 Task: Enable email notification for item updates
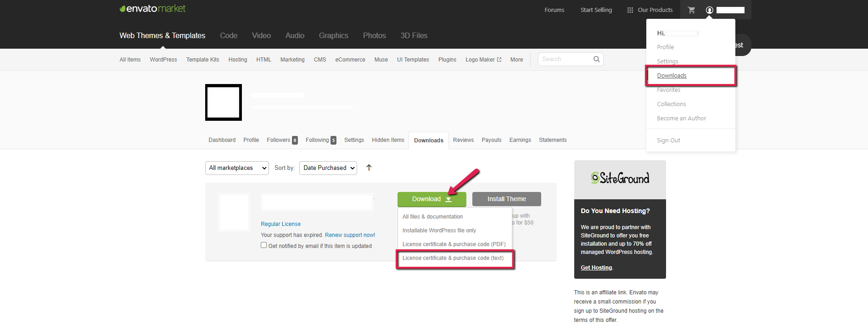tap(264, 245)
